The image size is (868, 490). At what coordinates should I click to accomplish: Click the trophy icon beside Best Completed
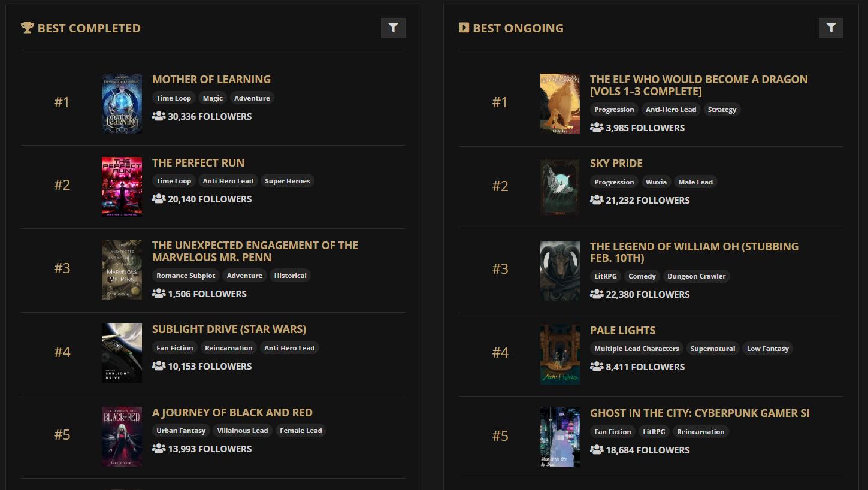coord(27,28)
